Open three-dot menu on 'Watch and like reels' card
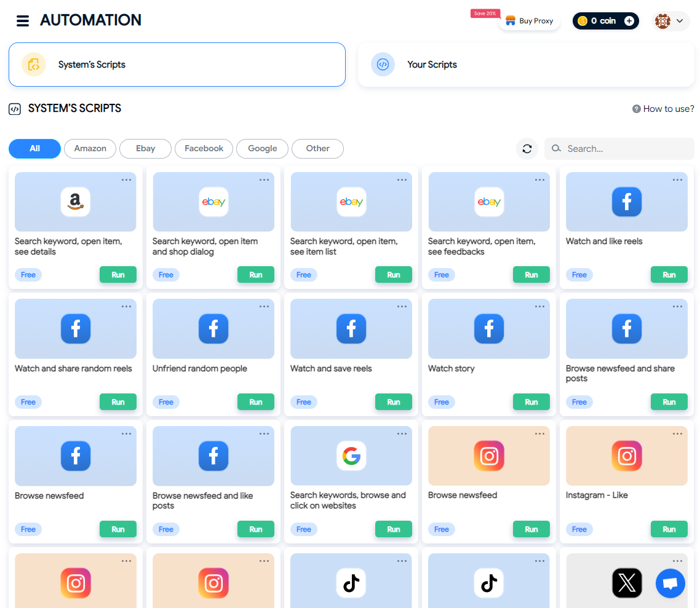 point(677,180)
